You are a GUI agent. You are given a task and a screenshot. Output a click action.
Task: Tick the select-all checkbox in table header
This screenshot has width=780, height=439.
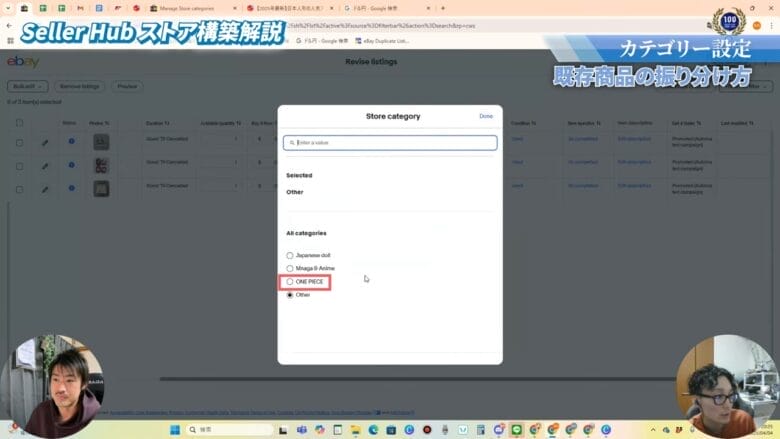[19, 123]
